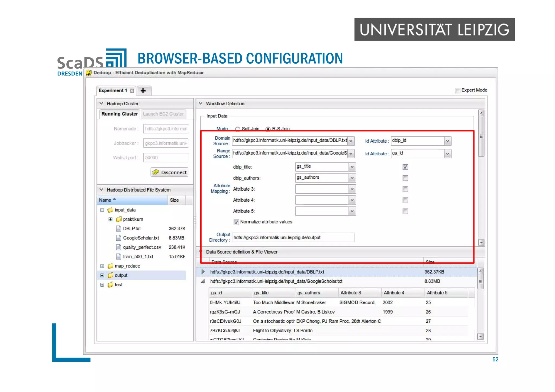Click the Dedoop application icon in title bar
The image size is (555, 392).
[x=89, y=73]
